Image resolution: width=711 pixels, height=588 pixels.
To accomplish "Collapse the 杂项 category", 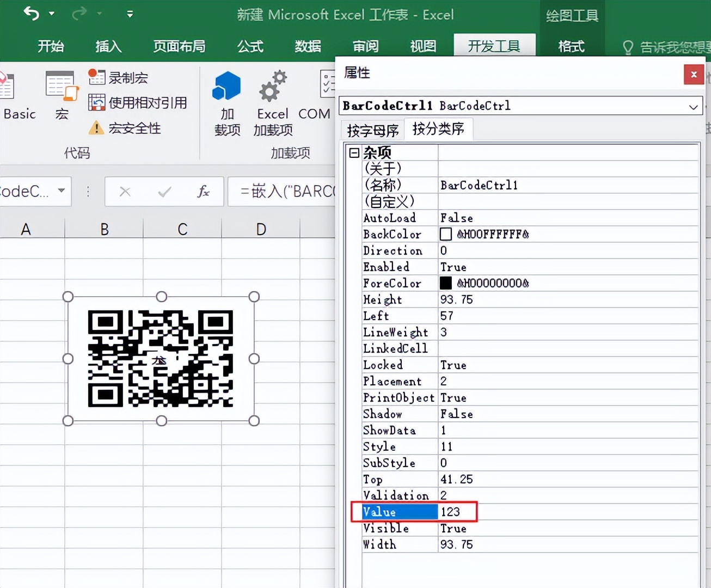I will pos(354,152).
